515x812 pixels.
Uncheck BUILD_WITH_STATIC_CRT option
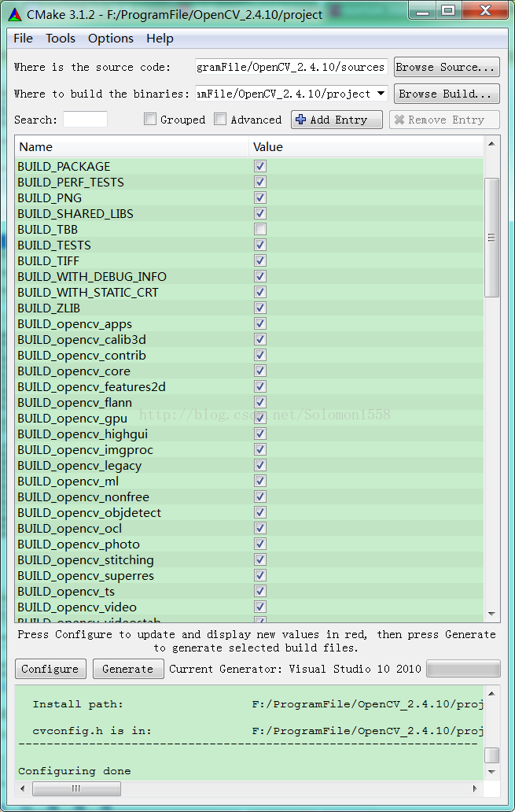pos(259,292)
